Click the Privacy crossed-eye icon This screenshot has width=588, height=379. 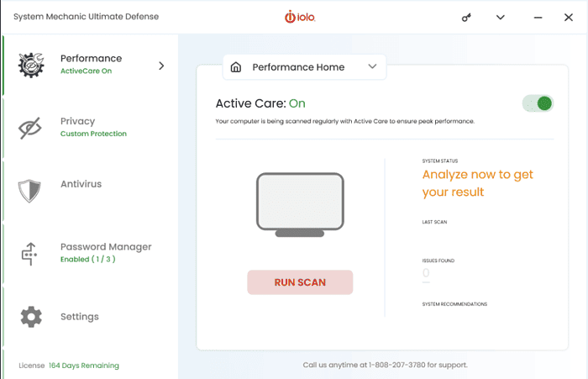31,128
